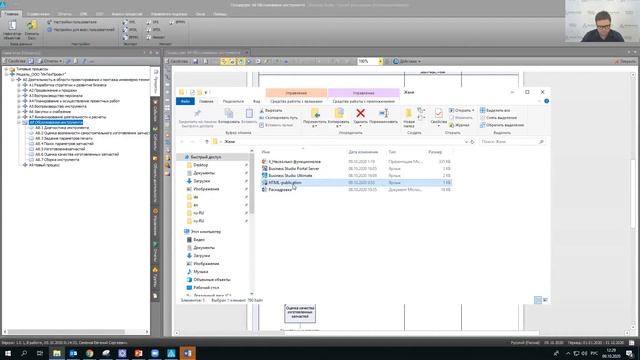
Task: Open the Task View taskbar icon
Action: pyautogui.click(x=40, y=353)
